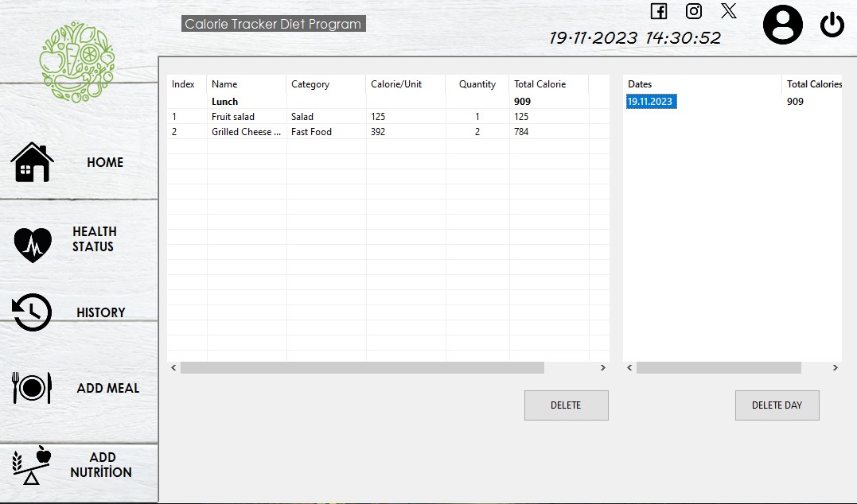Screen dimensions: 857x504
Task: Click the 909 Lunch total calorie cell
Action: [x=523, y=102]
